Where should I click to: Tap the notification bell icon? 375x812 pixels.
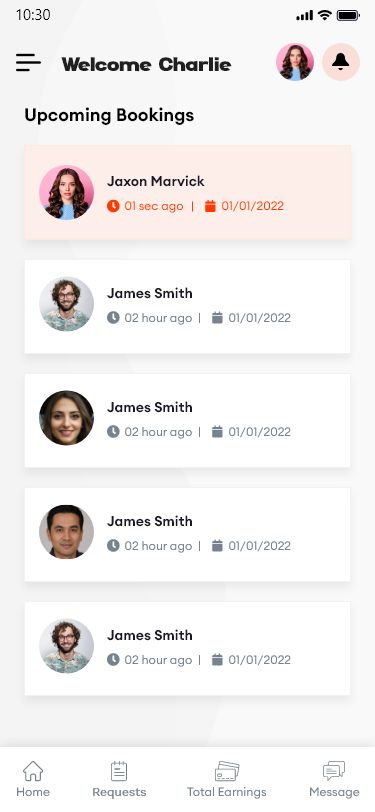click(341, 62)
